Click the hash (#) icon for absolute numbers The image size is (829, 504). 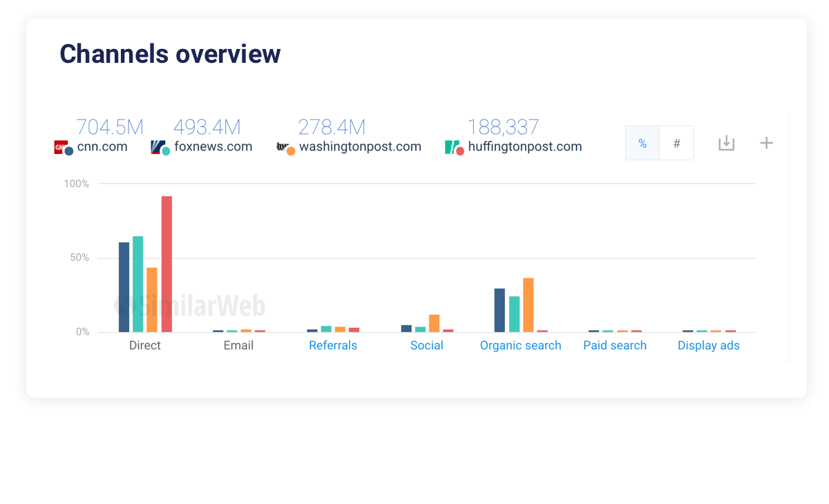pos(676,143)
